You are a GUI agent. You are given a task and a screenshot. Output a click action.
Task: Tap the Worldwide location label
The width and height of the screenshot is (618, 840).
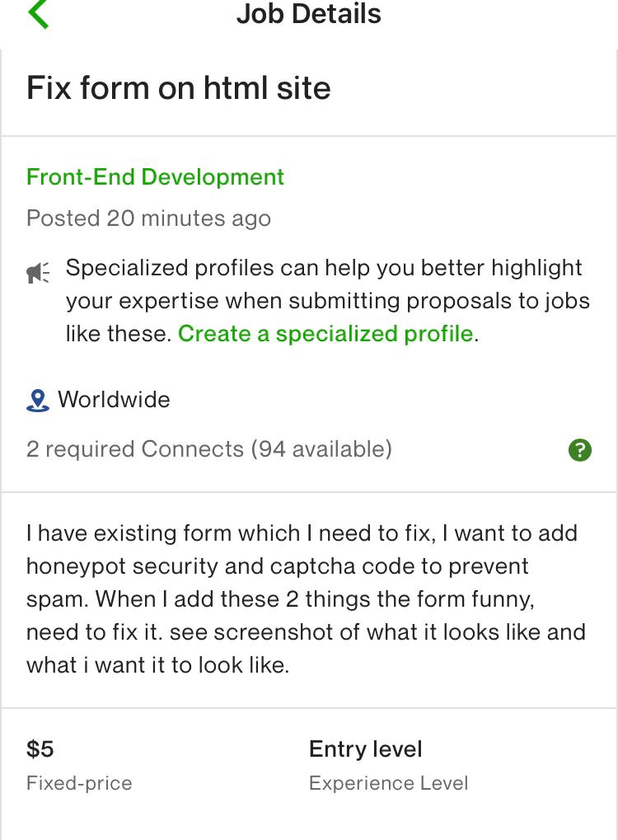114,400
